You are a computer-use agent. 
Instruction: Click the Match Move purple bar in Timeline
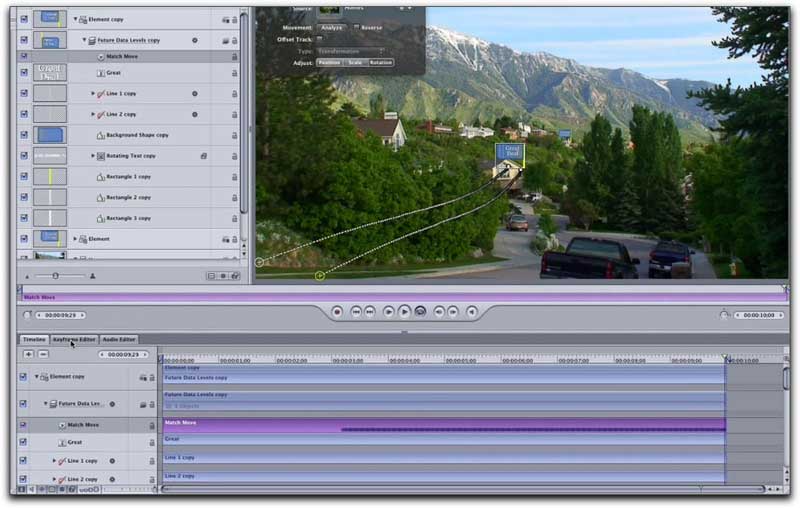click(x=444, y=425)
